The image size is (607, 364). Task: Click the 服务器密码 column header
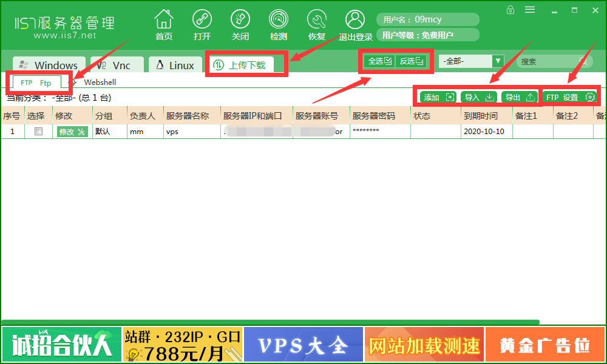click(x=380, y=116)
